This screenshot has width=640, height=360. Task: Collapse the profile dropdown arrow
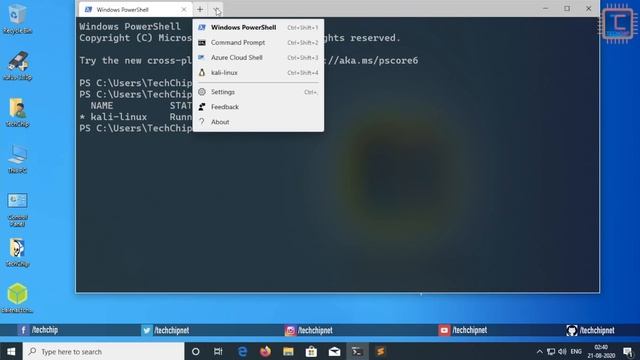[216, 9]
